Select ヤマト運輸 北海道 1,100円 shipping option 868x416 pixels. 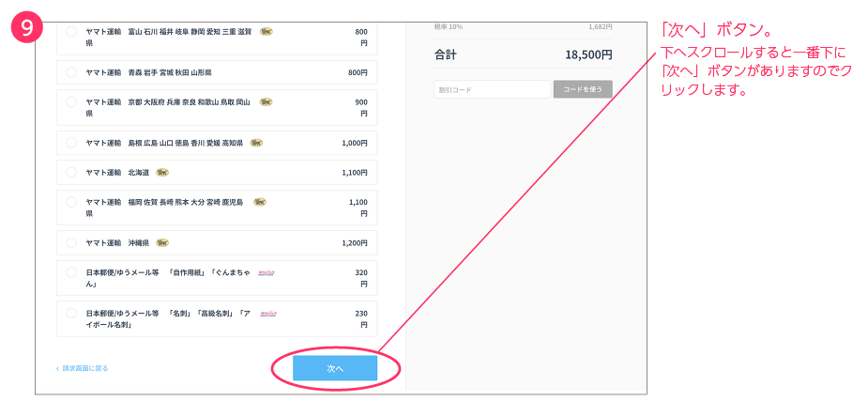click(x=72, y=173)
